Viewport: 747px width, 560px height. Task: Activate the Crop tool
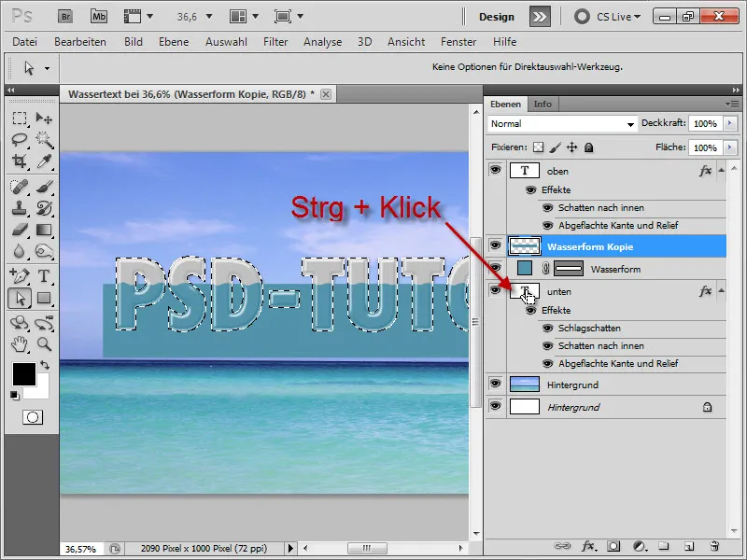[20, 161]
